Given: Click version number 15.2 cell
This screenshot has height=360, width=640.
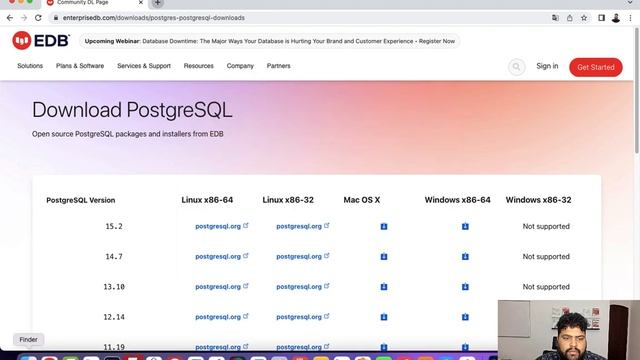Looking at the screenshot, I should pyautogui.click(x=114, y=226).
